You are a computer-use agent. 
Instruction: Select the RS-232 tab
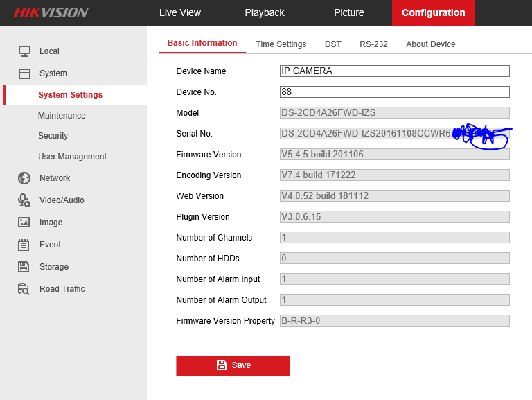point(373,44)
